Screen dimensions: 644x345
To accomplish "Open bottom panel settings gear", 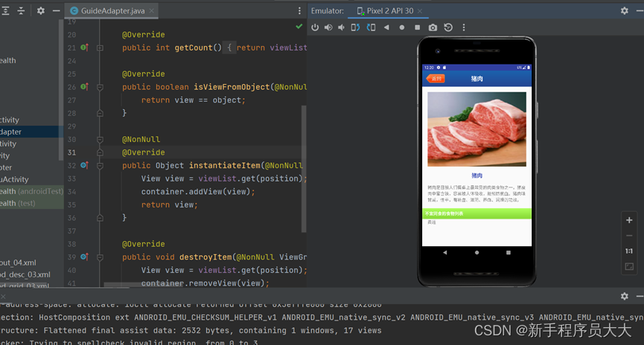I will (x=625, y=296).
